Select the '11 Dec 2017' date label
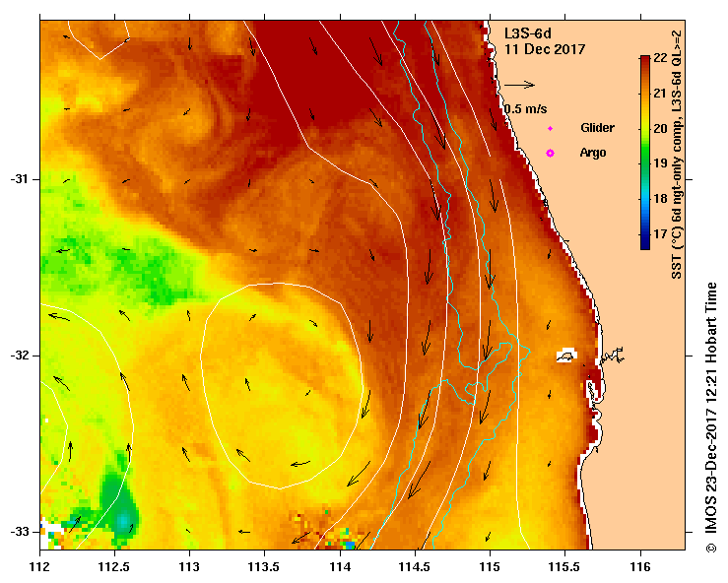The image size is (728, 583). (545, 49)
